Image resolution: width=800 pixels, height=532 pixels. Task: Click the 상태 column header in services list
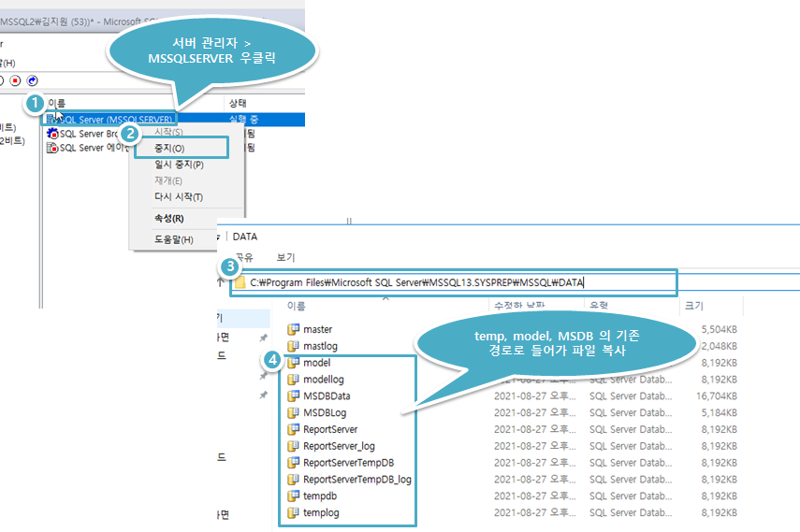[238, 103]
